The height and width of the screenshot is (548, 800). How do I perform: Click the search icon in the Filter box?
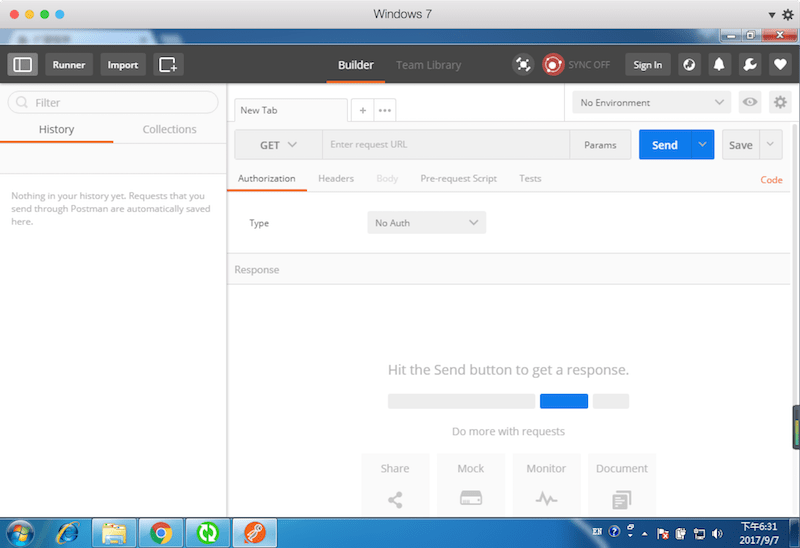[22, 103]
